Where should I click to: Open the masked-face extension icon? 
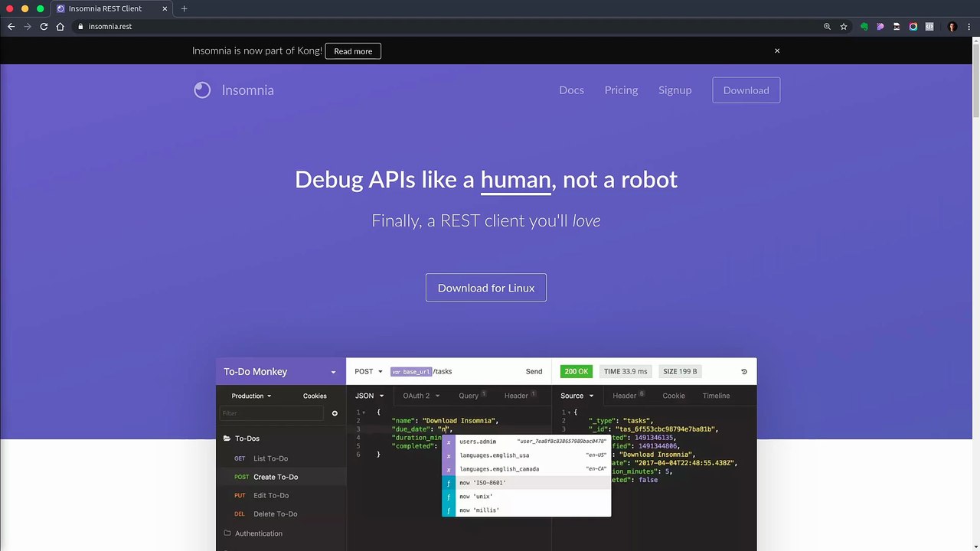pos(897,26)
